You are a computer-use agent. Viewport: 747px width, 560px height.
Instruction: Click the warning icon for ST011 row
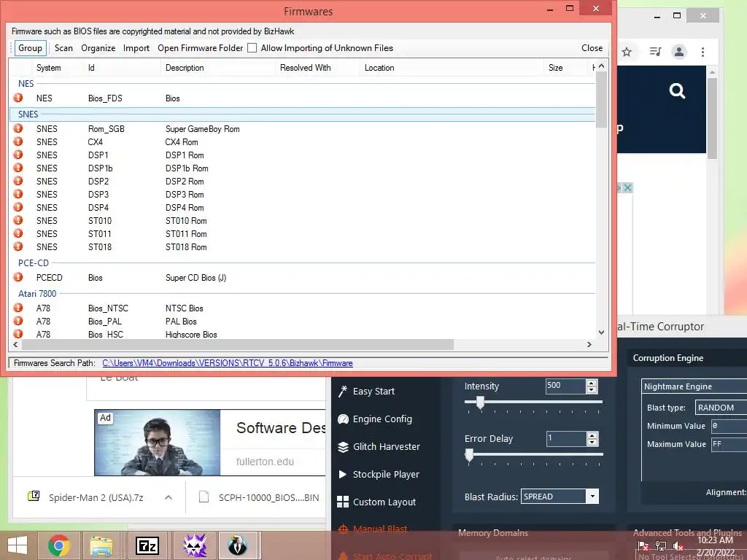18,233
